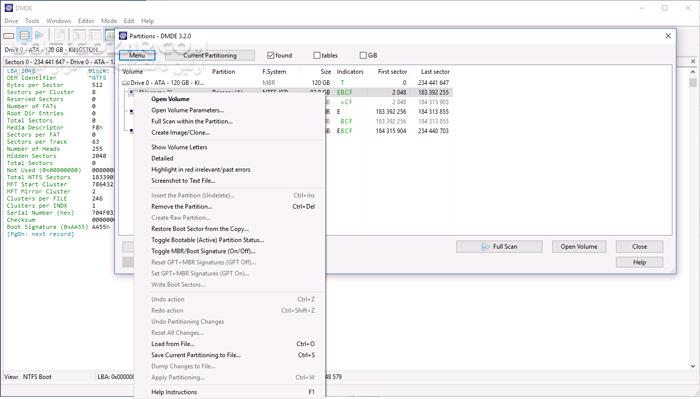The height and width of the screenshot is (399, 700).
Task: Close the sector view pane with X
Action: coord(693,61)
